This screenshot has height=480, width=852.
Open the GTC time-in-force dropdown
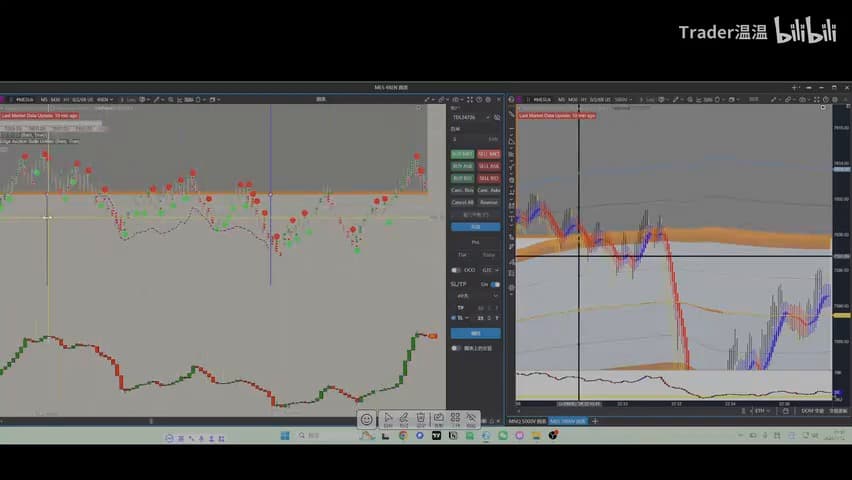pos(490,270)
